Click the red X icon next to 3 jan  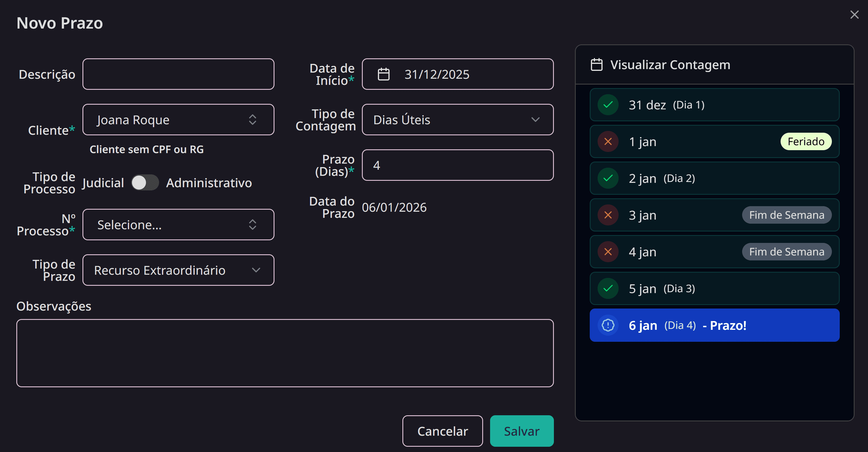[608, 215]
